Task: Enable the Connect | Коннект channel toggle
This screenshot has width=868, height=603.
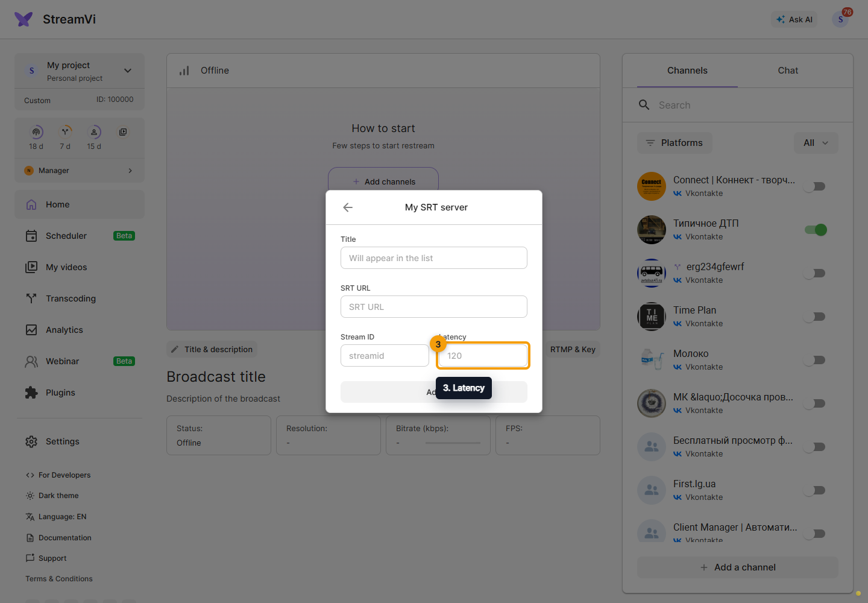Action: click(816, 186)
